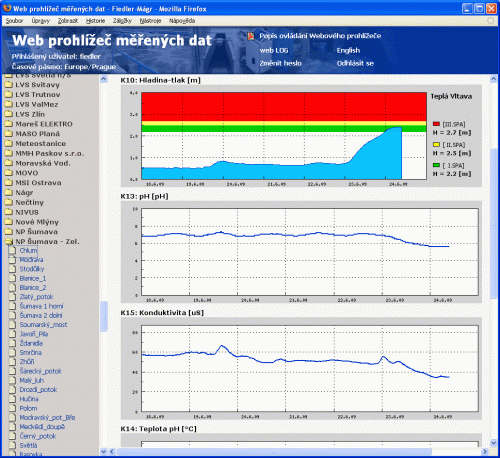Click the page icon next to Soumarský_most
The width and height of the screenshot is (500, 458).
pos(12,325)
